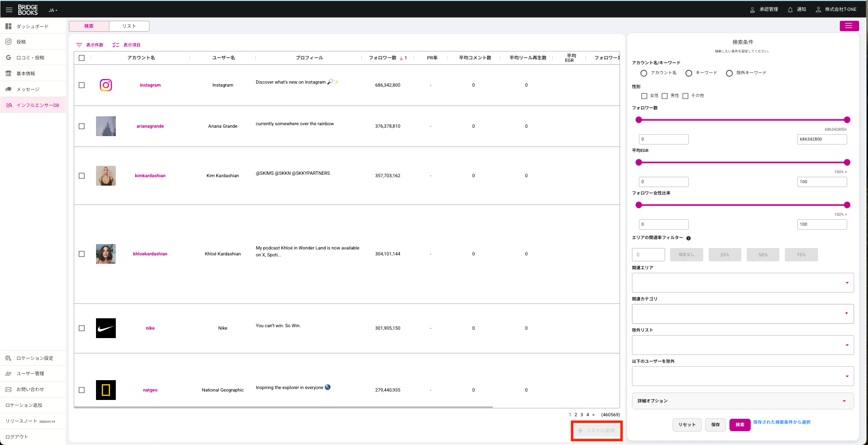The width and height of the screenshot is (868, 445).
Task: Open the ダッシュボード dashboard icon in sidebar
Action: pos(8,26)
